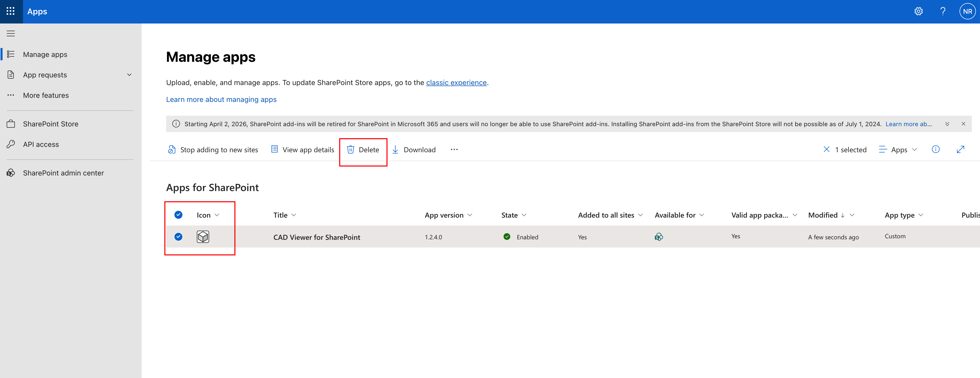The height and width of the screenshot is (378, 980).
Task: Open the toolbar overflow menu
Action: (x=454, y=149)
